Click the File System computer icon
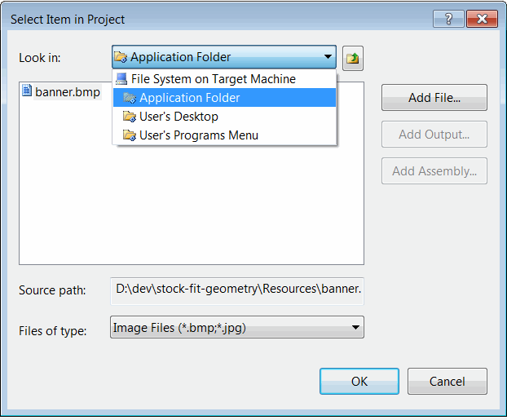Image resolution: width=507 pixels, height=420 pixels. [121, 79]
